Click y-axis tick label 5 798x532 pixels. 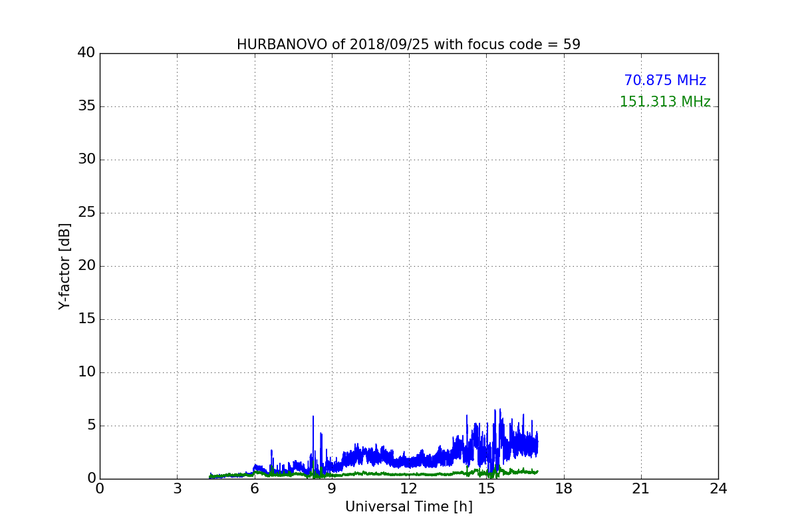coord(91,426)
